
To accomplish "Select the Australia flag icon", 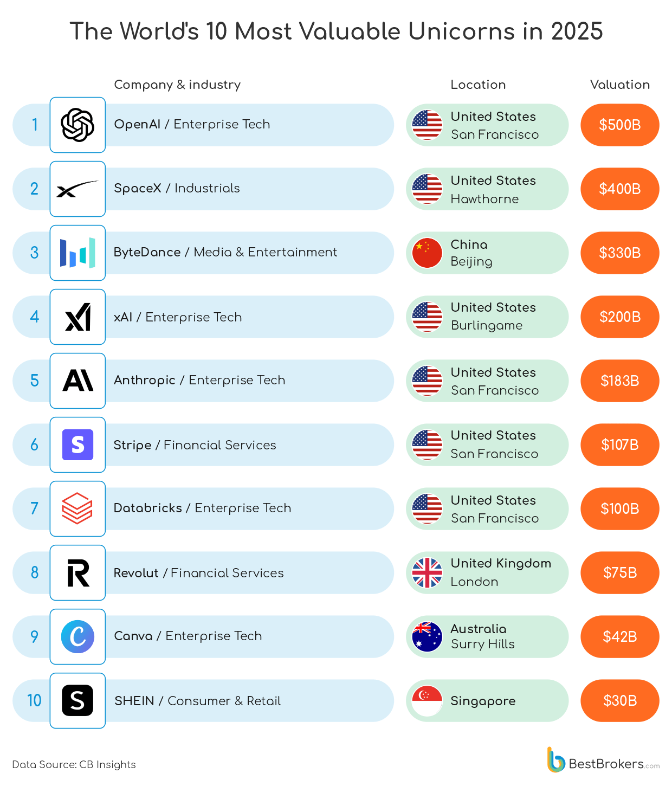I will 427,636.
